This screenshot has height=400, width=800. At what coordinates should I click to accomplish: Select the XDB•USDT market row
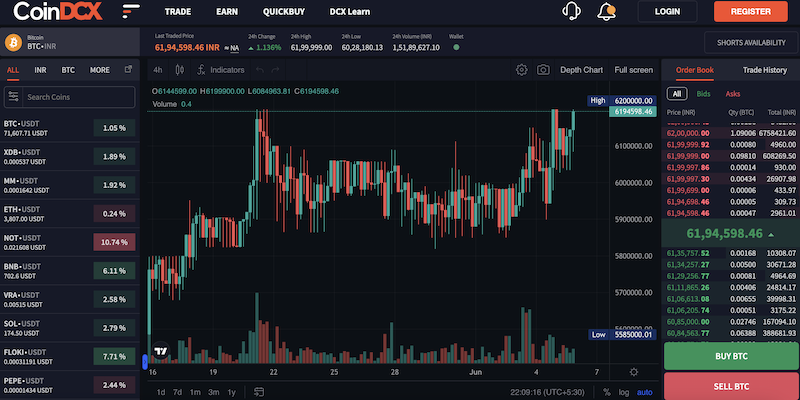click(69, 157)
